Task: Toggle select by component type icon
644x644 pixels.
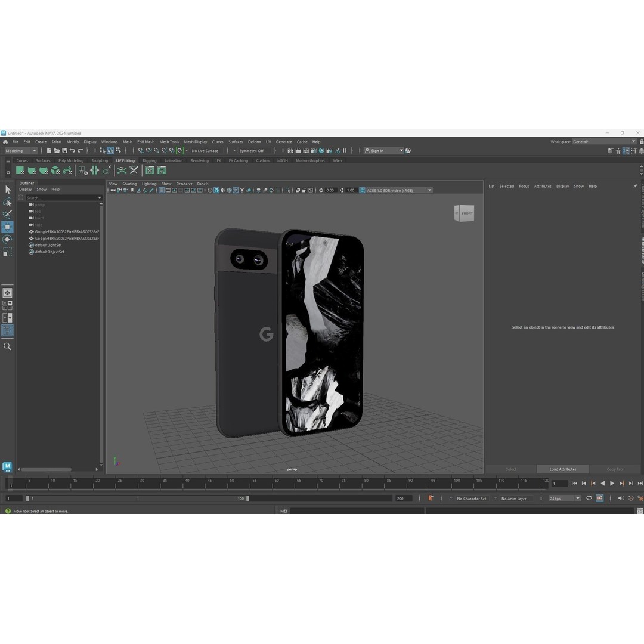Action: (x=118, y=151)
